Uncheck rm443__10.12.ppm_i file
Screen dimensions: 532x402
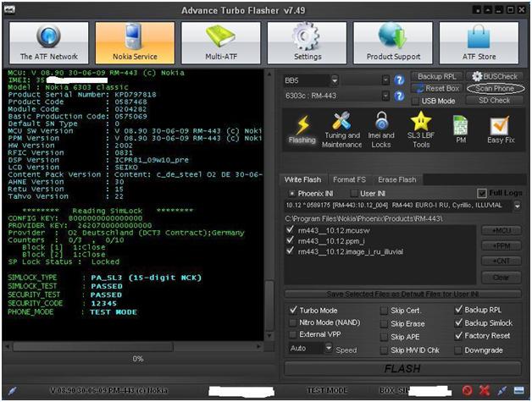(x=290, y=240)
